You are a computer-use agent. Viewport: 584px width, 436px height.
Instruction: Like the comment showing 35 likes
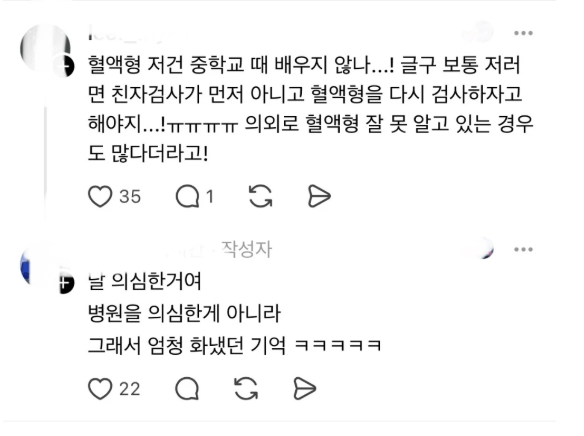coord(100,196)
